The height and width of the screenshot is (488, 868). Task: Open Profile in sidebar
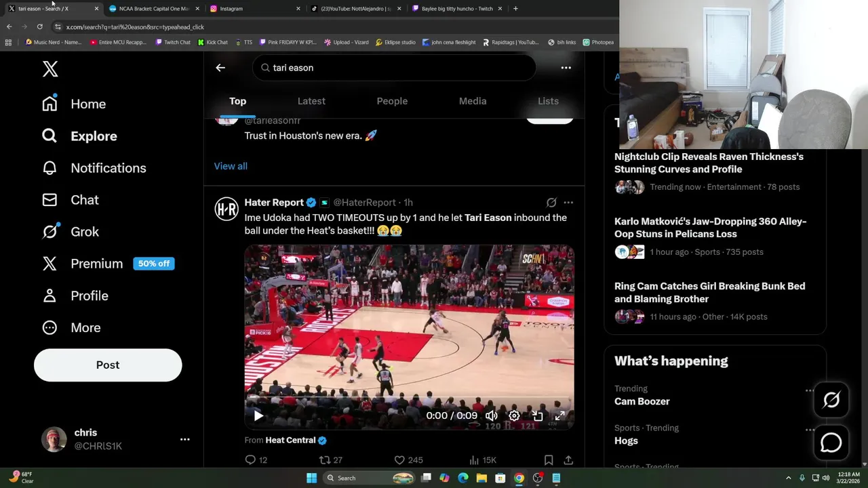75,296
